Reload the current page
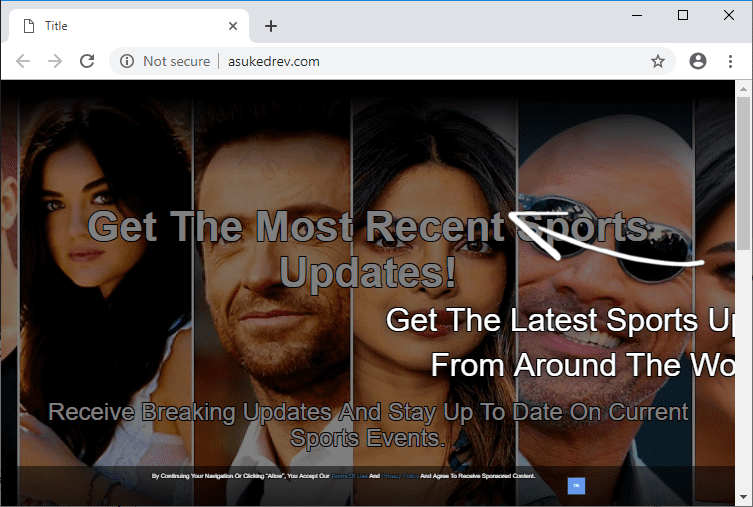The height and width of the screenshot is (507, 753). [87, 61]
